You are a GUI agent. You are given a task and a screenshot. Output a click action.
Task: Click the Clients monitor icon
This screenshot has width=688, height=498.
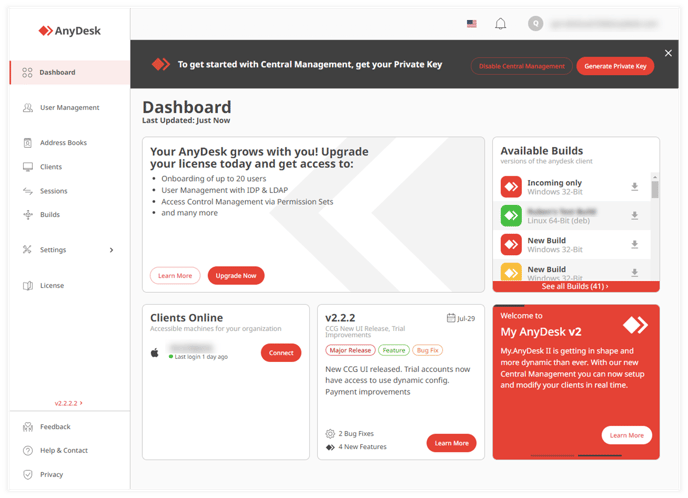(28, 167)
